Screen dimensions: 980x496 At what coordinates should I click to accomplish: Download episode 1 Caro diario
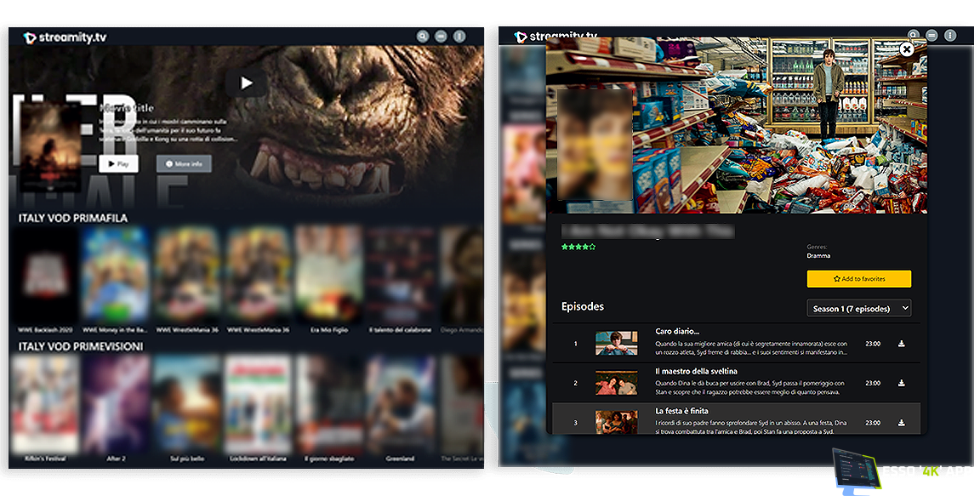coord(901,344)
